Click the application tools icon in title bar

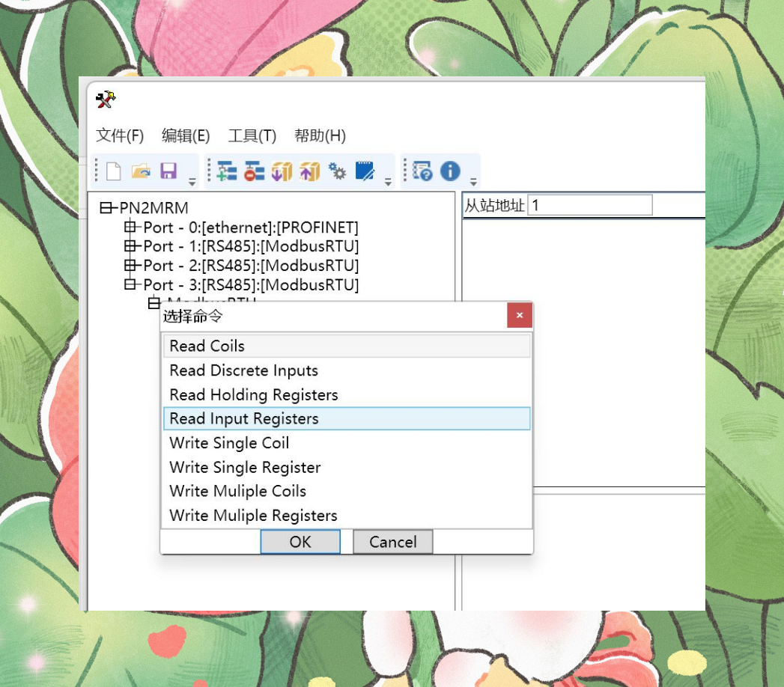point(106,100)
